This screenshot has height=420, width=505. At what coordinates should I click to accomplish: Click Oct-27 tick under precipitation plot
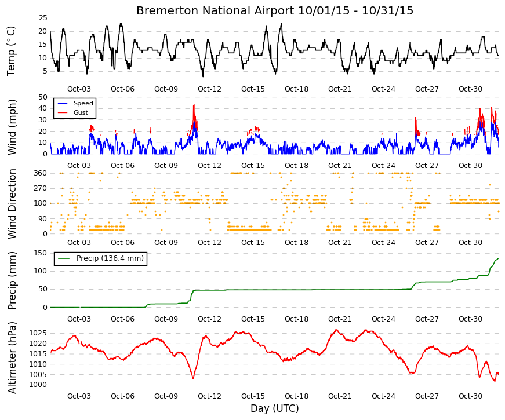(427, 319)
